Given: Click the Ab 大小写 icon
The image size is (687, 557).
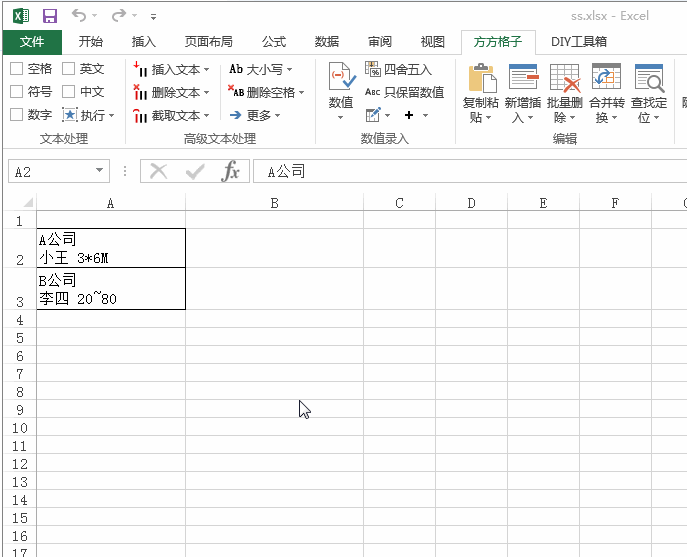Looking at the screenshot, I should tap(236, 69).
